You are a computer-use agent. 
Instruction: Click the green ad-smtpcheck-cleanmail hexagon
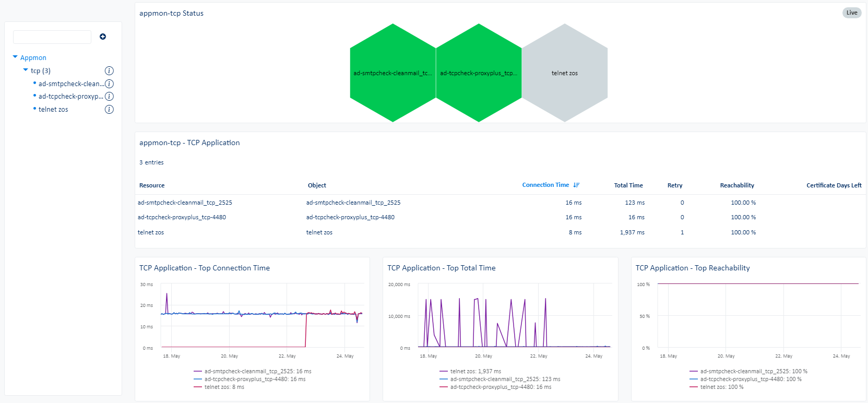pos(393,73)
